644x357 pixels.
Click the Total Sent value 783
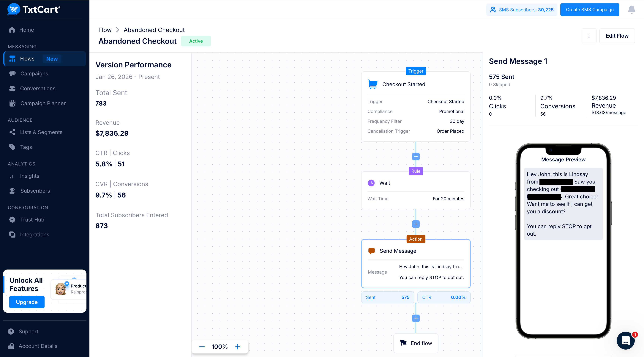(101, 103)
